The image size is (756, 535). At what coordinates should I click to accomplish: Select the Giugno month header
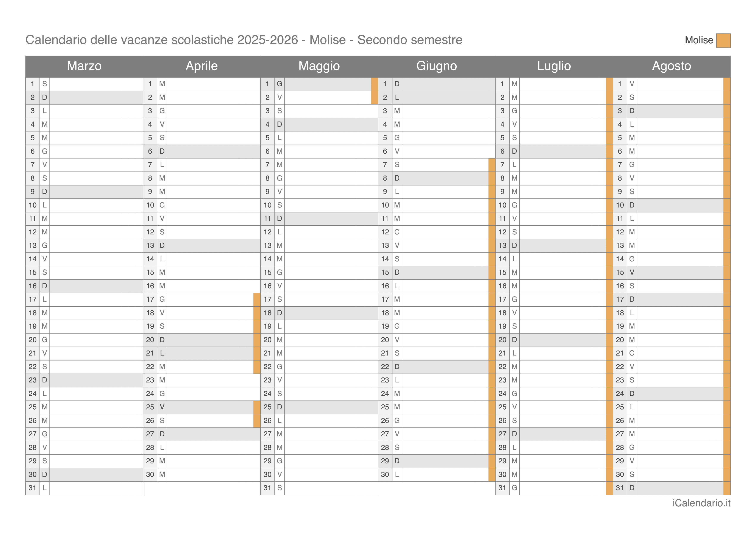point(436,66)
